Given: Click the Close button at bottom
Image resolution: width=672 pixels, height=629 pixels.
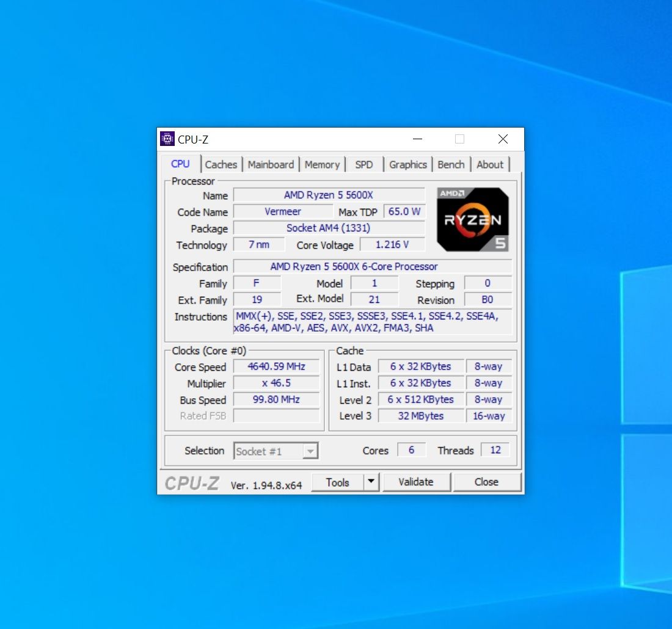Looking at the screenshot, I should [x=486, y=482].
